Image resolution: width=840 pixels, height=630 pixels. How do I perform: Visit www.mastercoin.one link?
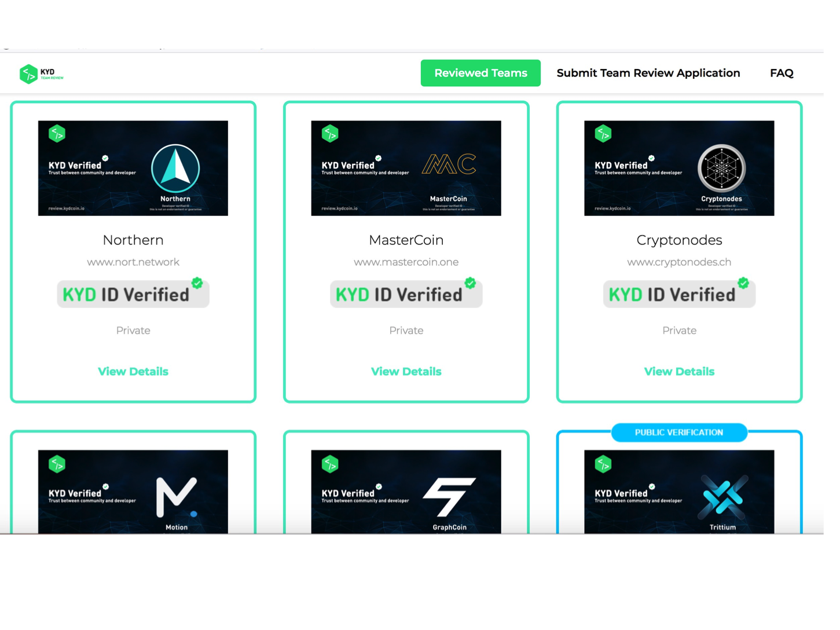point(406,262)
